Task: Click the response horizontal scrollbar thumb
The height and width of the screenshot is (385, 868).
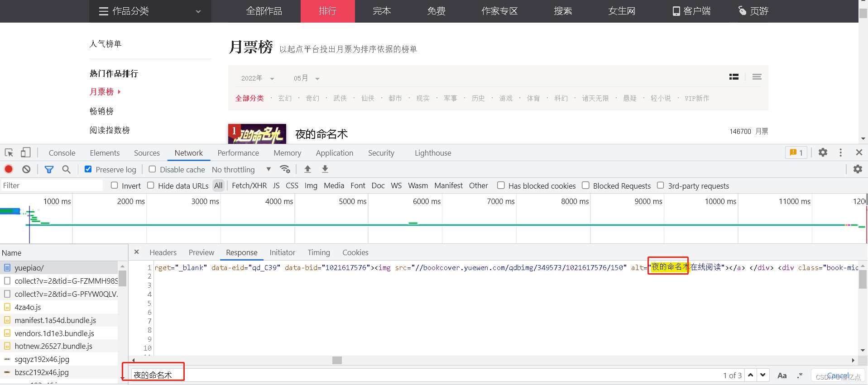Action: point(337,360)
